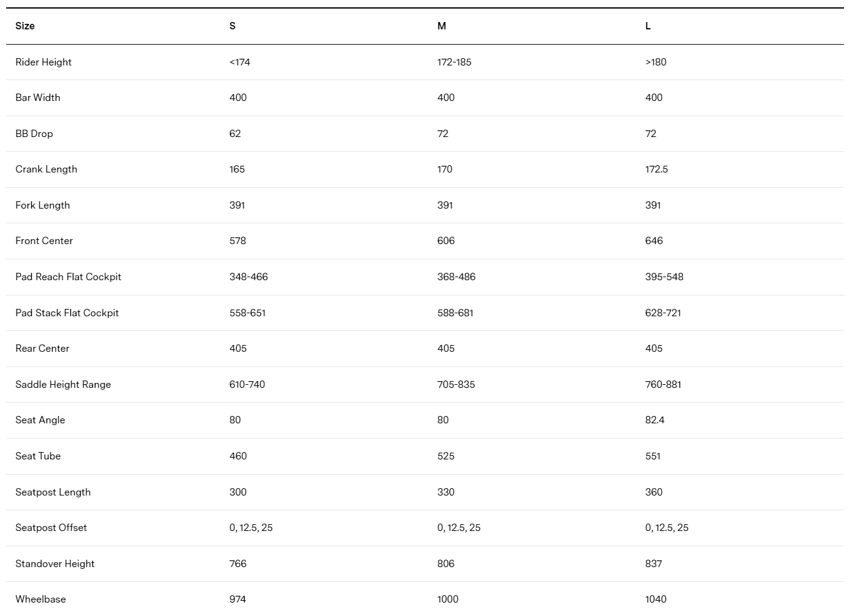
Task: Click Pad Stack Flat Cockpit label
Action: coord(67,313)
